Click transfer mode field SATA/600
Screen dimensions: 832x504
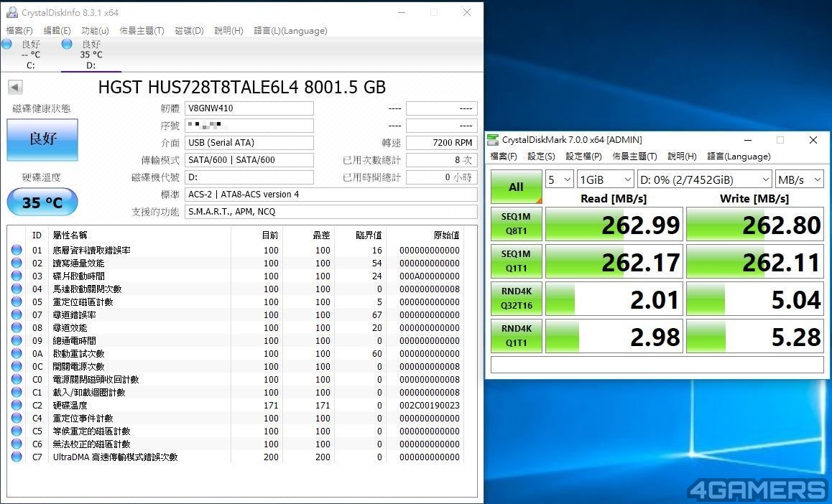[x=249, y=160]
